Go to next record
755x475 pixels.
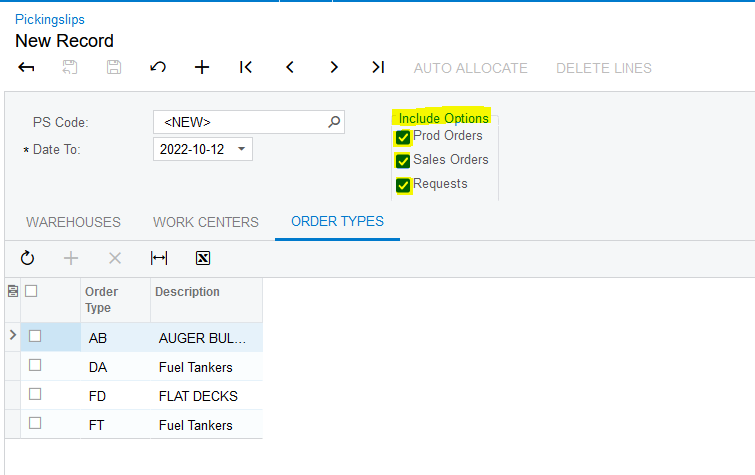click(334, 68)
